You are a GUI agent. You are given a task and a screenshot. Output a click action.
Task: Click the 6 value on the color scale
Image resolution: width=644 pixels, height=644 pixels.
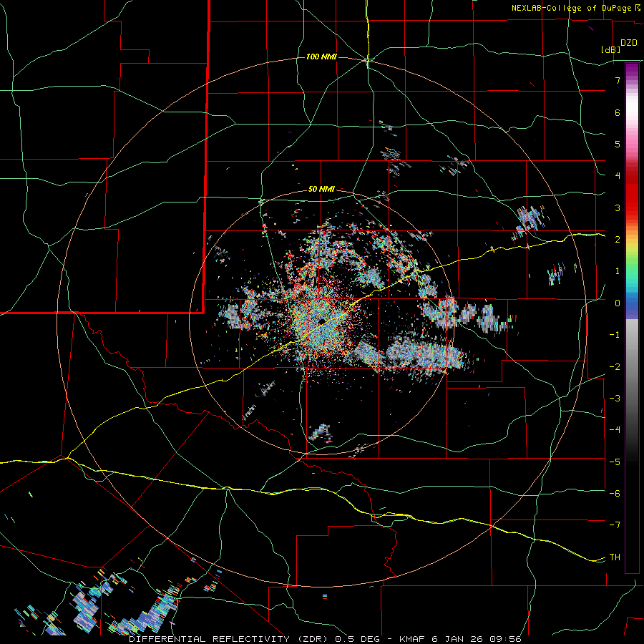618,112
